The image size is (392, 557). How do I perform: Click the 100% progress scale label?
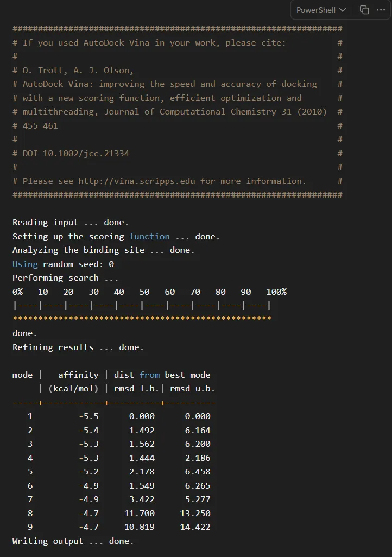[276, 292]
